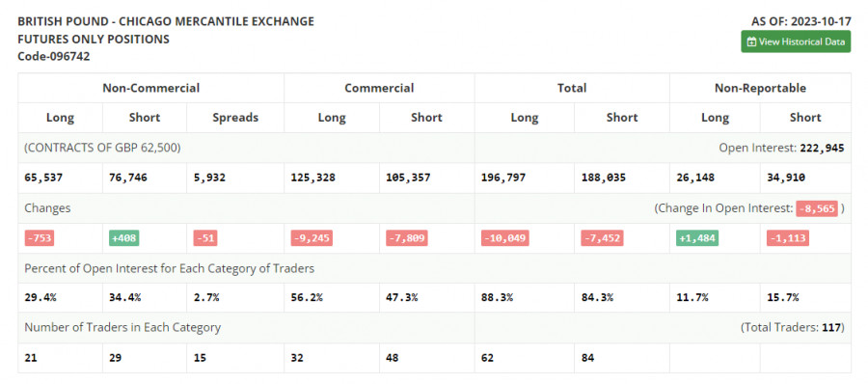
Task: Click the red -753 change badge
Action: pyautogui.click(x=39, y=238)
